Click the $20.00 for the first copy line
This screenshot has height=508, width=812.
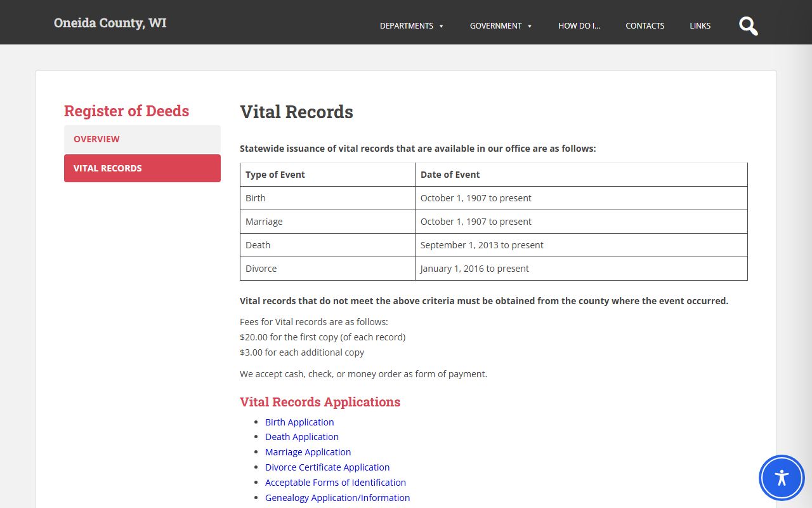point(322,337)
